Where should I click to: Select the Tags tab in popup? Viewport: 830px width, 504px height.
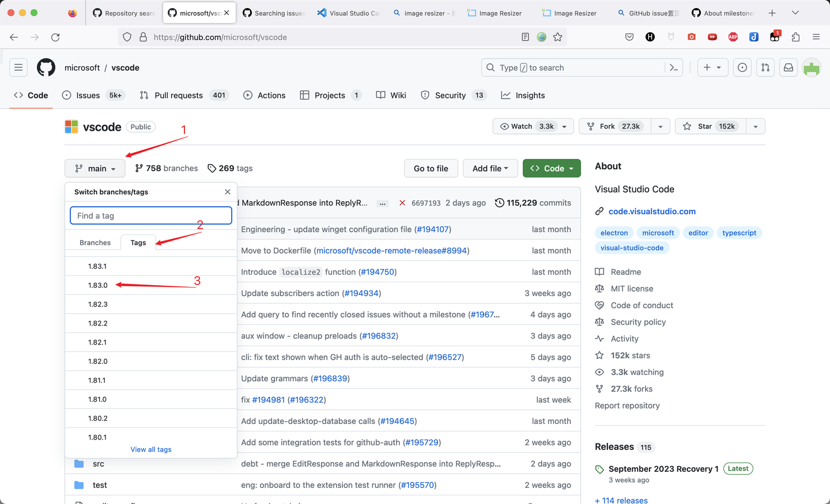[138, 242]
